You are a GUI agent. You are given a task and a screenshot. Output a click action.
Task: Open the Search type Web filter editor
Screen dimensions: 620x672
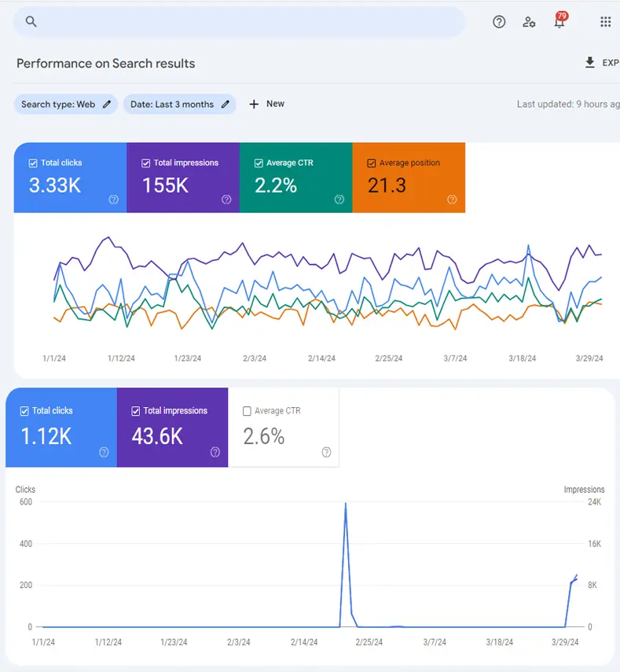[x=66, y=104]
